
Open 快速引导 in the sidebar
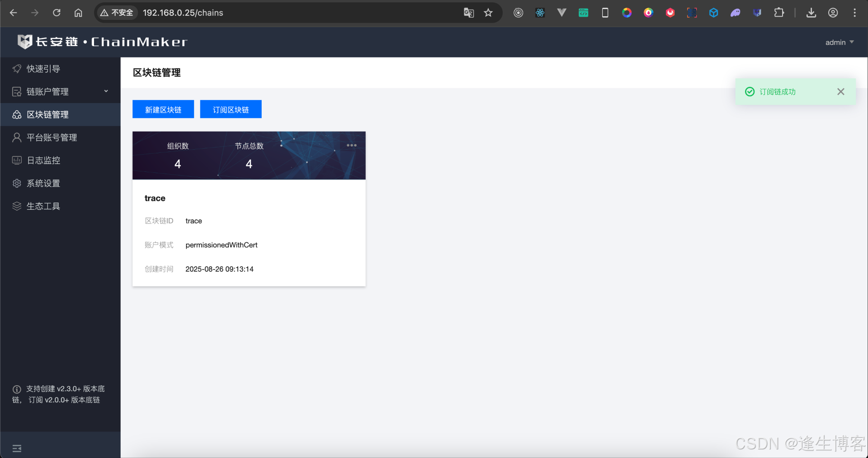[61, 69]
